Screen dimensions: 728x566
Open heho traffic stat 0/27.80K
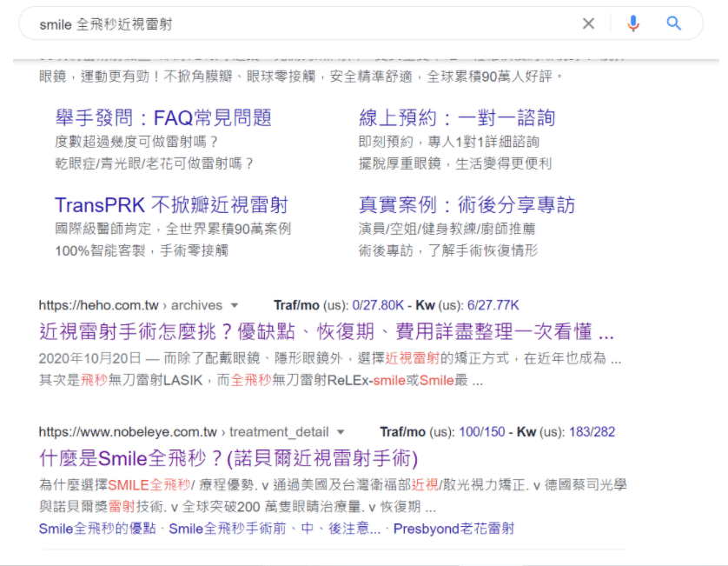[x=378, y=305]
